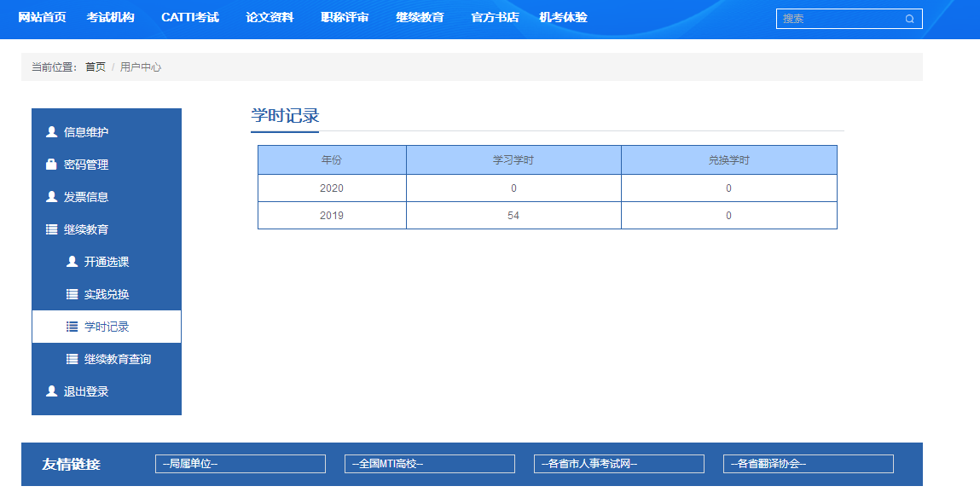Click the person icon beside 开通选课
Screen dimensions: 980x492
pyautogui.click(x=72, y=262)
